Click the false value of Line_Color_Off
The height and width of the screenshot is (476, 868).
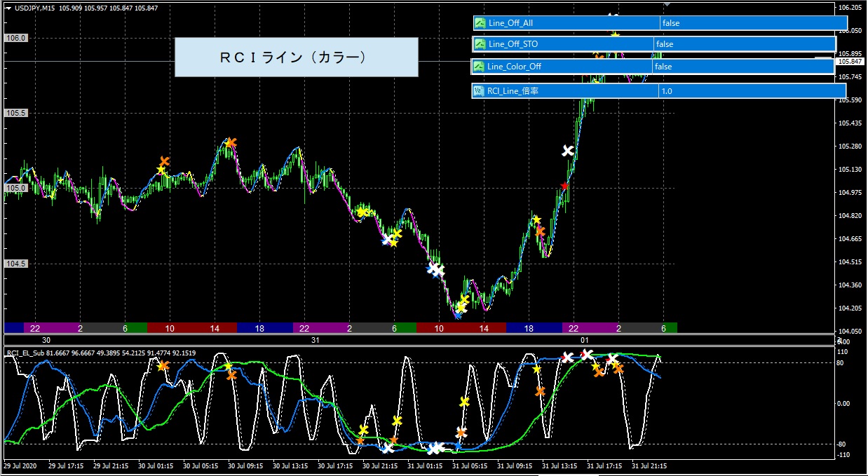pos(663,67)
